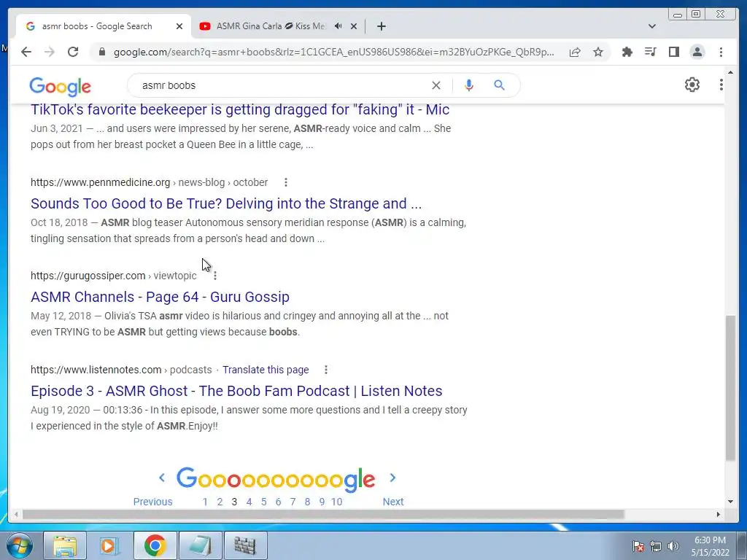The width and height of the screenshot is (747, 560).
Task: Open more options for gurugossiper result
Action: [x=215, y=276]
